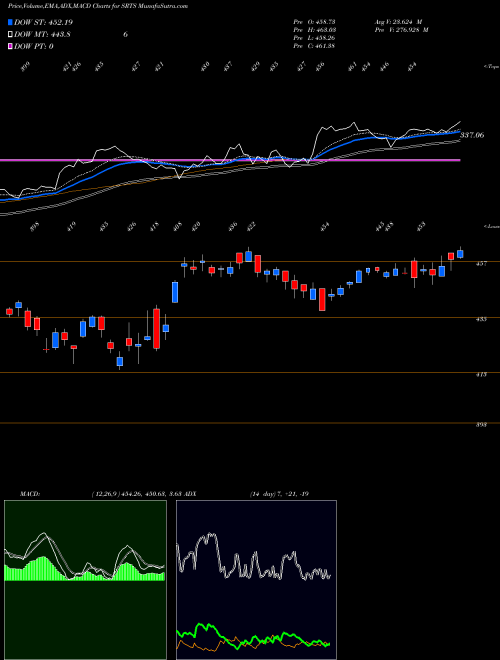Image resolution: width=500 pixels, height=660 pixels.
Task: Click the ADX 14 day values text
Action: click(279, 494)
